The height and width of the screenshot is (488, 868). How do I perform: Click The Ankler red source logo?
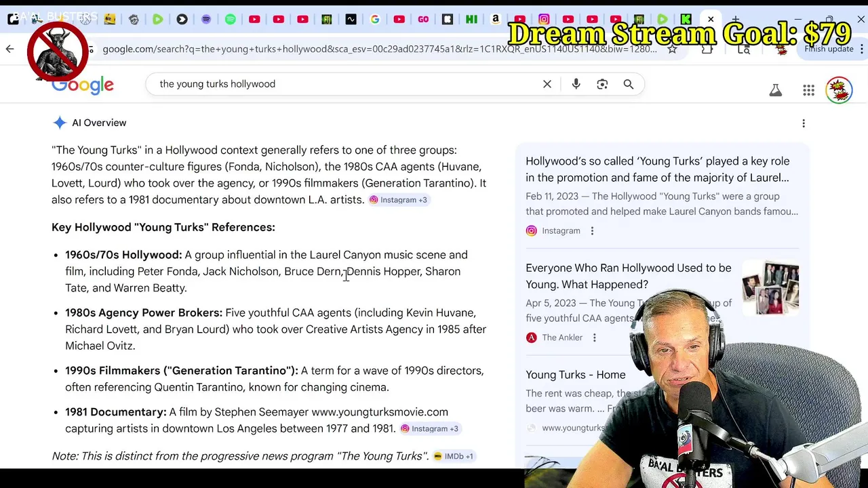tap(532, 338)
